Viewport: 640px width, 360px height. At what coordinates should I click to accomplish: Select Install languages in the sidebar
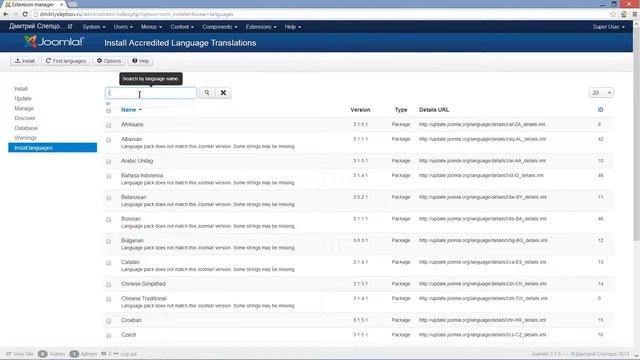click(53, 148)
